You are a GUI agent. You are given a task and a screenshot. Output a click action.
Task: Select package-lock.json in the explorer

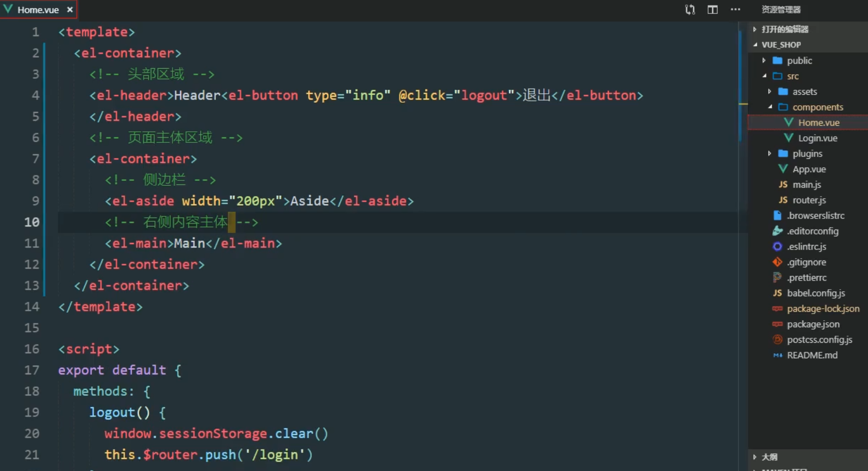coord(823,309)
